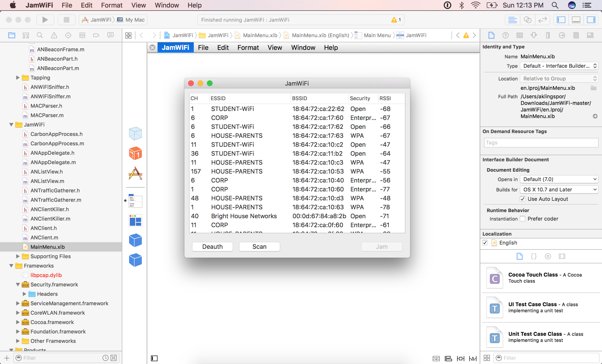Select the Assistant editor icon
Viewport: 602px width, 364px height.
click(528, 20)
